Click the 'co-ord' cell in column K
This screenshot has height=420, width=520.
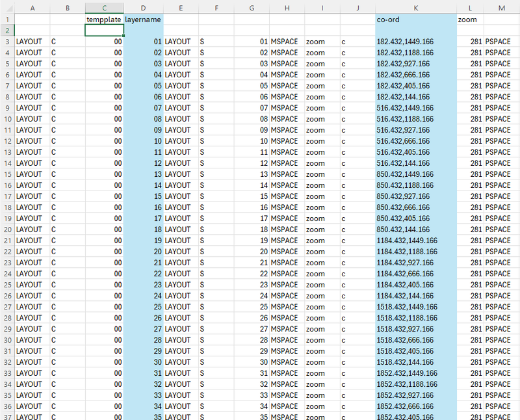pos(415,20)
